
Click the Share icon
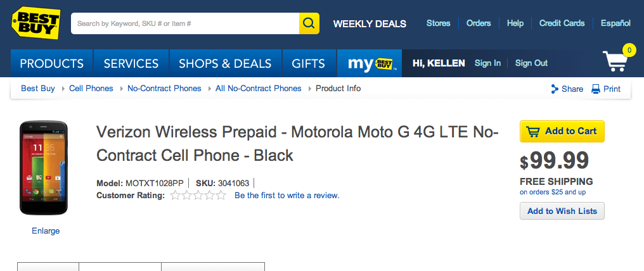click(555, 89)
